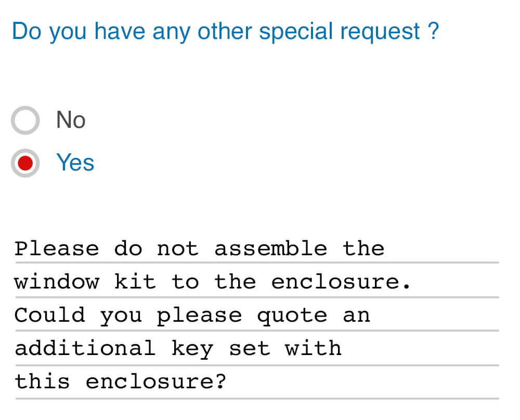This screenshot has width=520, height=420.
Task: Select the red "Yes" radio button
Action: pyautogui.click(x=25, y=163)
